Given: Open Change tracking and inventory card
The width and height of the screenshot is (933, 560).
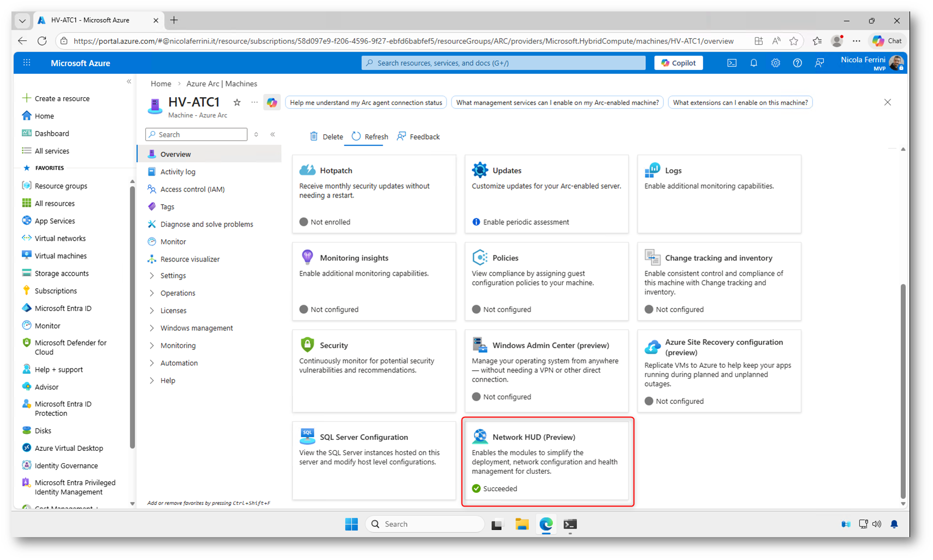Looking at the screenshot, I should point(719,281).
